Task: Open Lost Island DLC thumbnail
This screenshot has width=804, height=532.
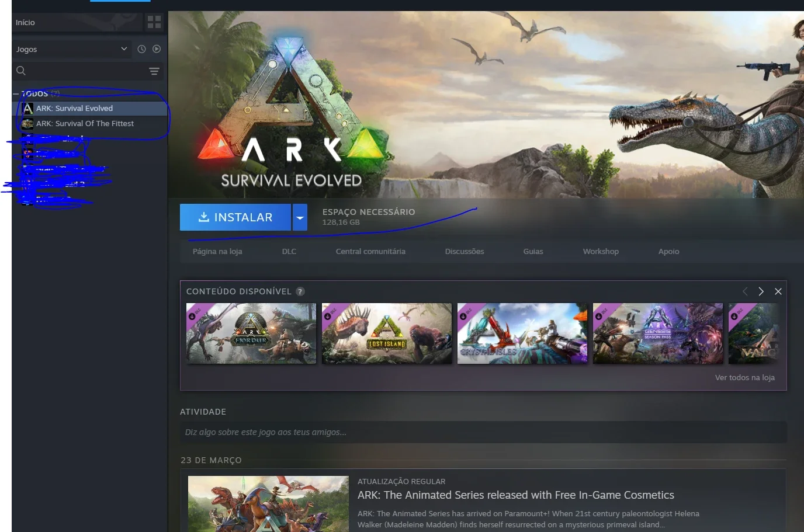Action: pos(387,333)
